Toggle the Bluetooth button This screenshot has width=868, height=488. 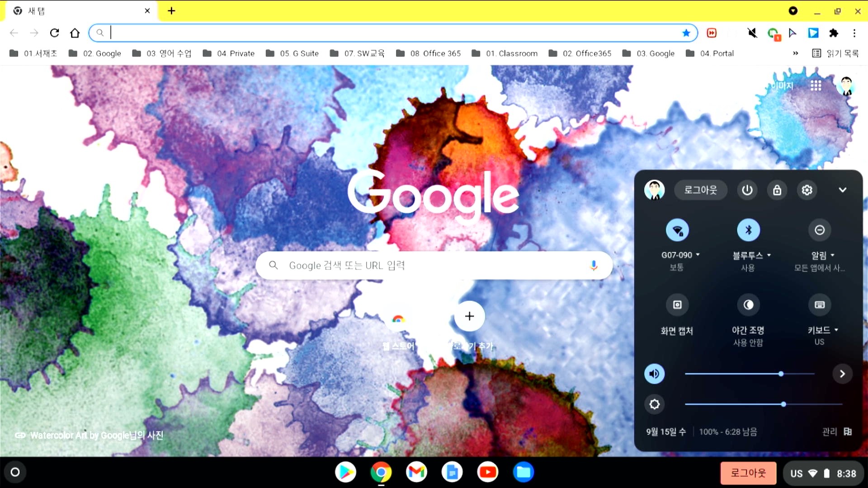coord(748,230)
